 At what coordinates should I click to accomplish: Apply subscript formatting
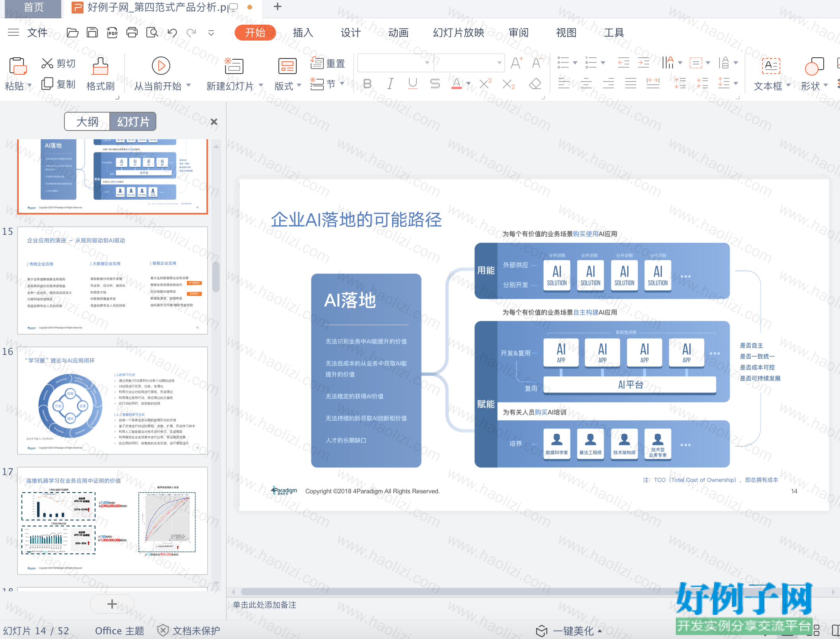coord(508,84)
